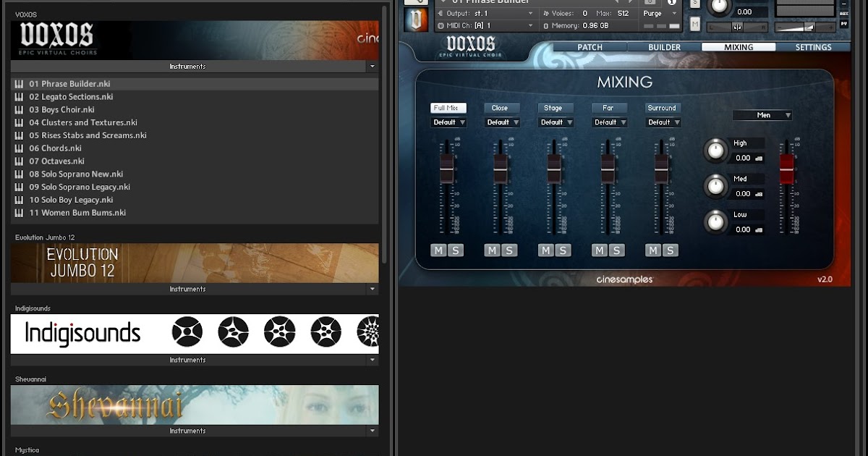Click the VOXOS library banner

click(195, 40)
